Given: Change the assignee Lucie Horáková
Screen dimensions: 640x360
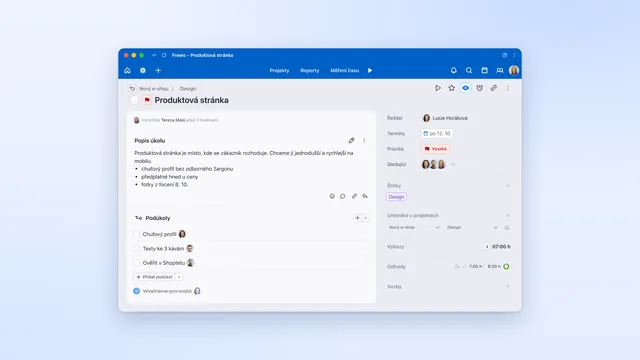Looking at the screenshot, I should click(445, 118).
